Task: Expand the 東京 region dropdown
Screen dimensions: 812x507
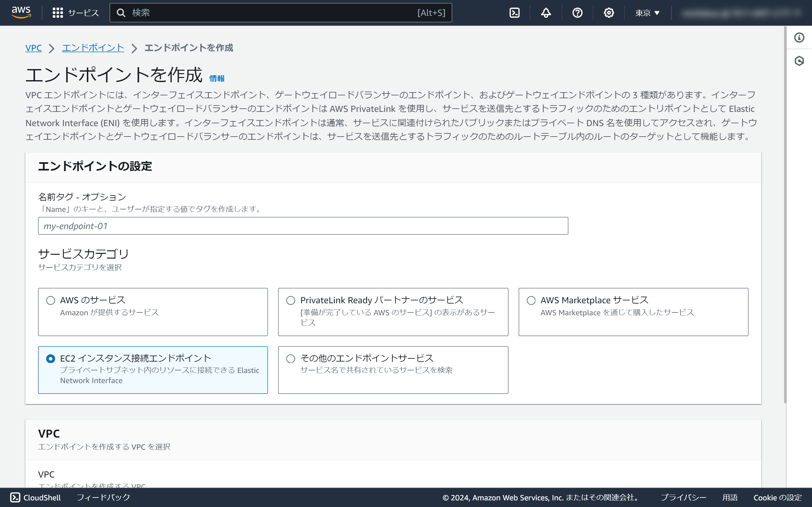Action: tap(647, 13)
